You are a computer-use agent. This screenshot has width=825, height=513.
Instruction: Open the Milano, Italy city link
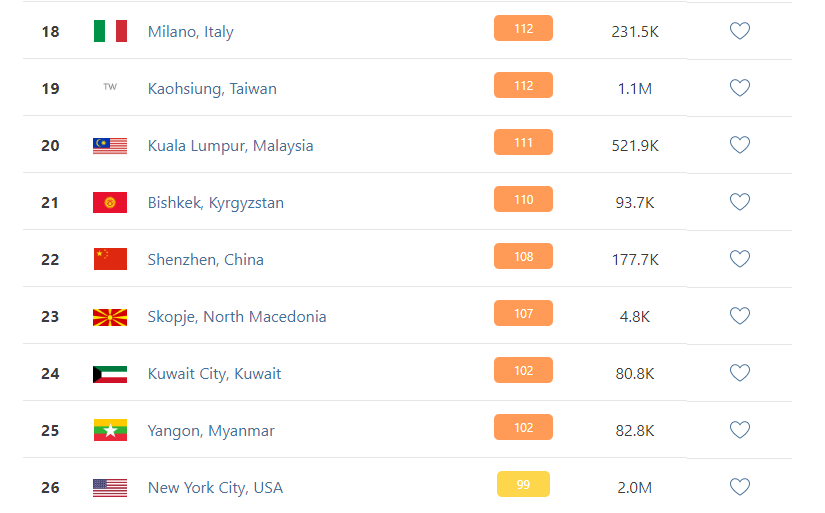pos(190,32)
